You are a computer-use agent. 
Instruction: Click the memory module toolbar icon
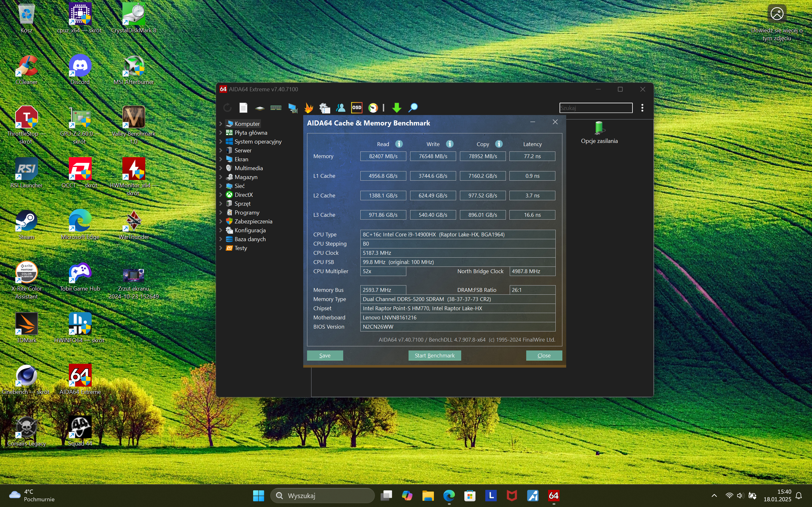point(276,108)
